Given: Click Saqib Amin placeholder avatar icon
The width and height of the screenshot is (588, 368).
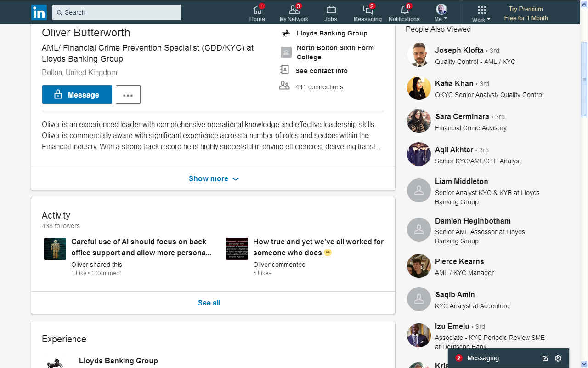Looking at the screenshot, I should (419, 299).
